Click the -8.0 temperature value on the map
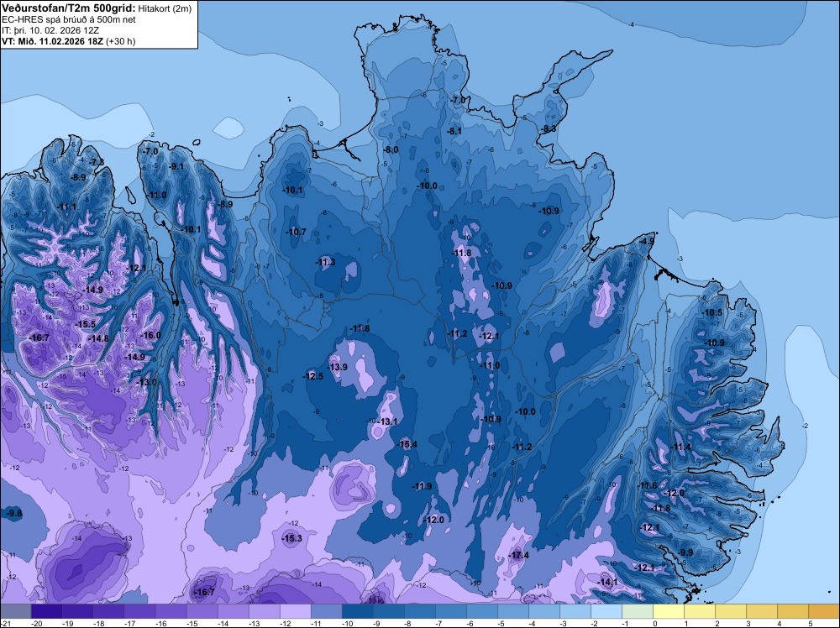840x628 pixels. coord(391,150)
